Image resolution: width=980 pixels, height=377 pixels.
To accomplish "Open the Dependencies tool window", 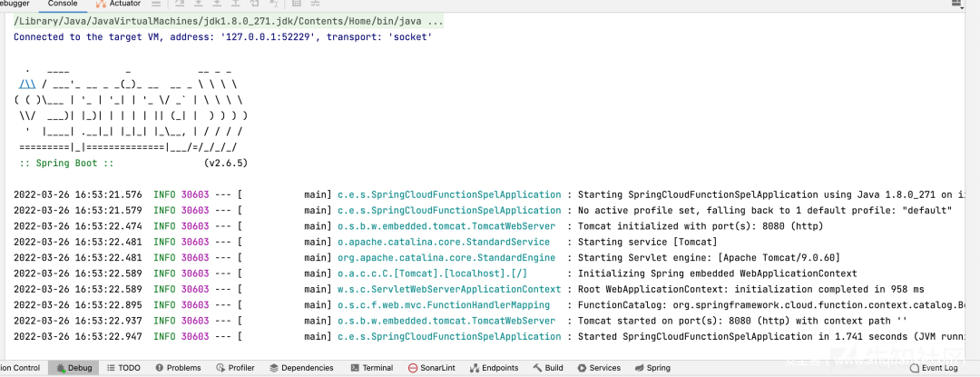I will point(301,368).
